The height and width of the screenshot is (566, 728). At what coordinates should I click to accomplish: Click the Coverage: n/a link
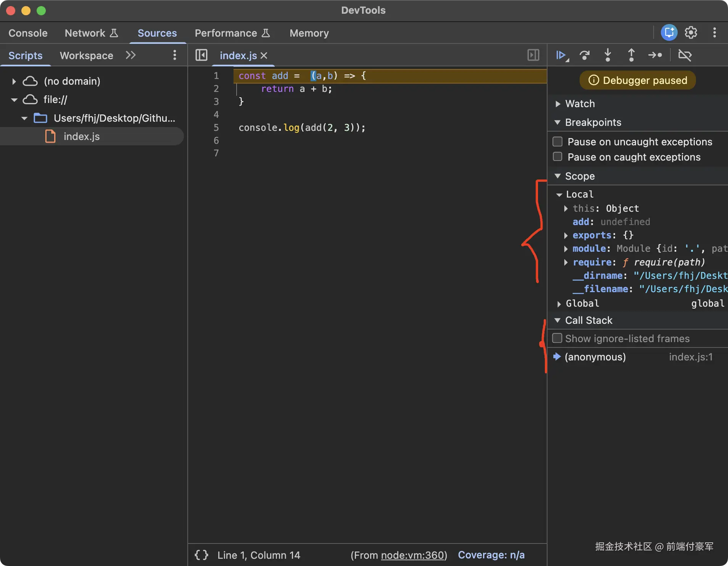(491, 555)
